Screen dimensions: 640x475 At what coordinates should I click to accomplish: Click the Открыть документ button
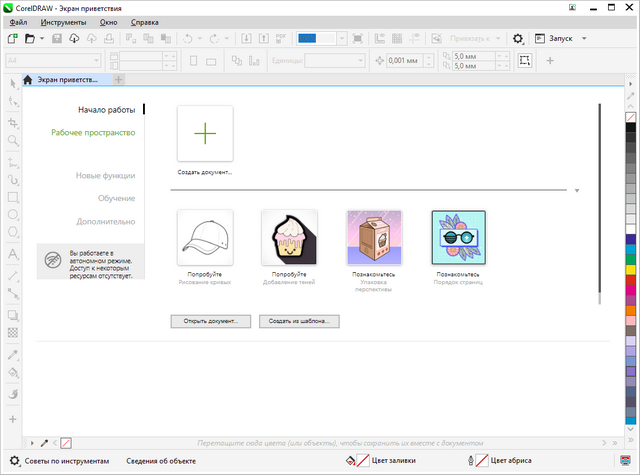click(x=210, y=321)
